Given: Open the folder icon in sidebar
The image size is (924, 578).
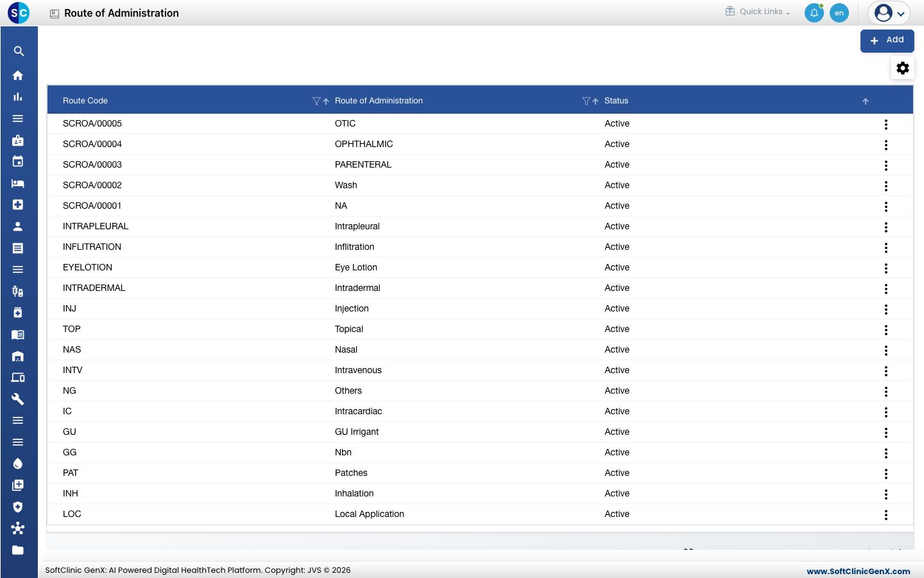Looking at the screenshot, I should pos(18,550).
